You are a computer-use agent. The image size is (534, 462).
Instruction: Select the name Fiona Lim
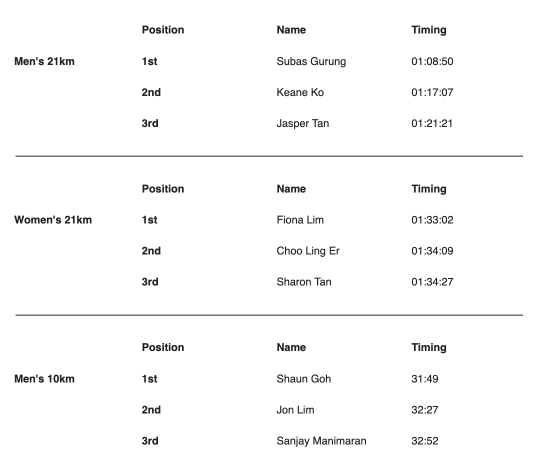pos(300,220)
